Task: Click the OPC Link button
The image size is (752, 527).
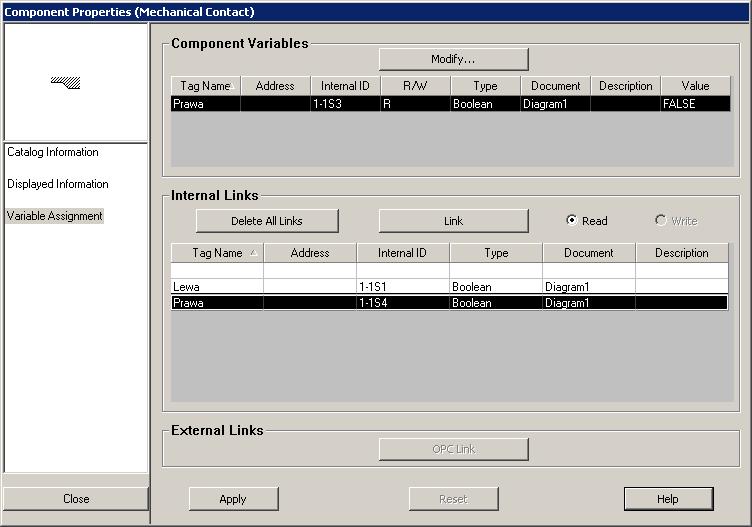Action: tap(453, 449)
